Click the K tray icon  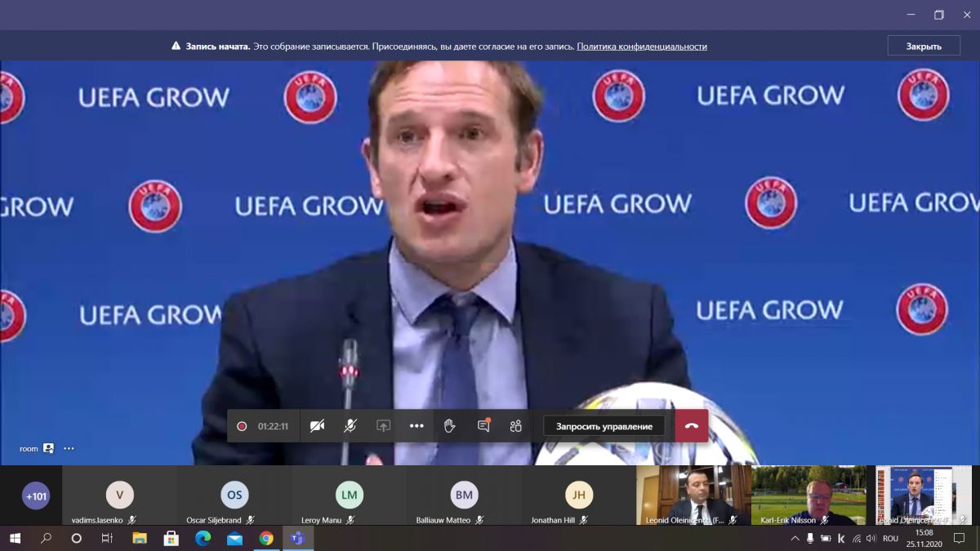pyautogui.click(x=841, y=538)
